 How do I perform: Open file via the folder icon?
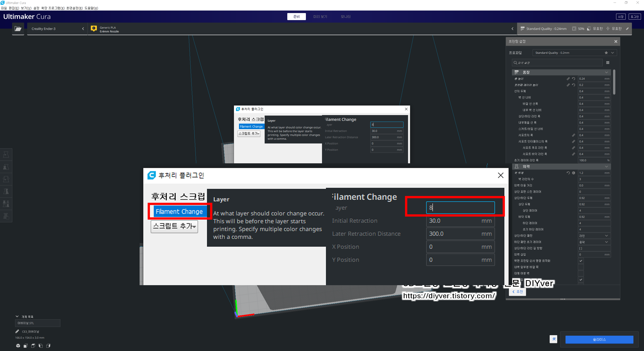coord(18,29)
